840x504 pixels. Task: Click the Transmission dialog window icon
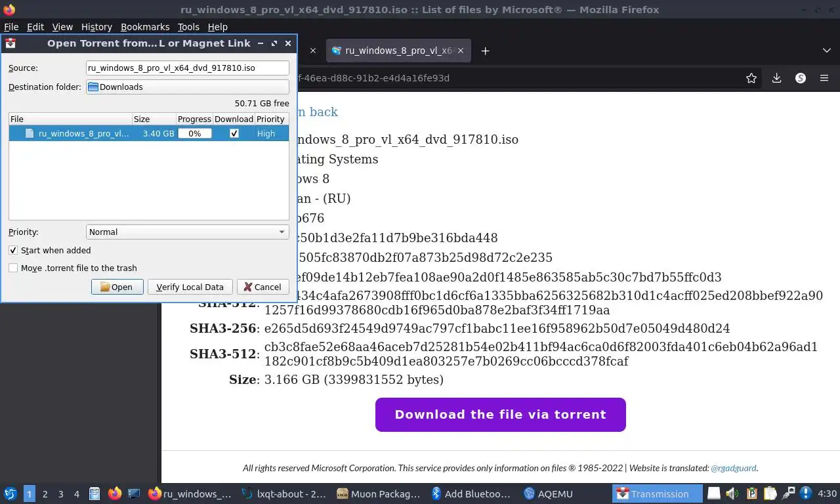(10, 43)
